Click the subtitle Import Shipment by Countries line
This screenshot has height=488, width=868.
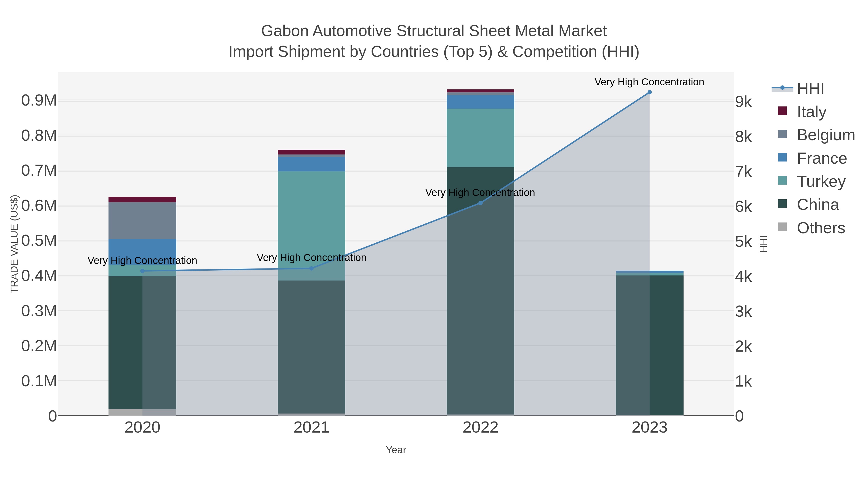(x=434, y=52)
